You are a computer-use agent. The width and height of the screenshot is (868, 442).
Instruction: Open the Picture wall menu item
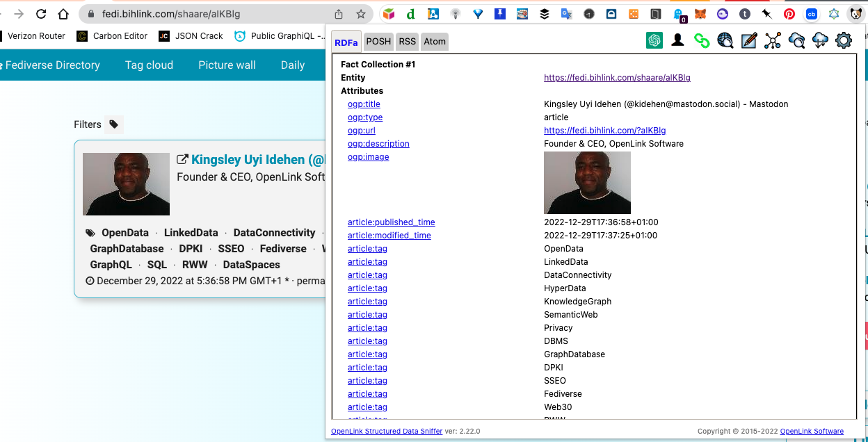click(227, 65)
